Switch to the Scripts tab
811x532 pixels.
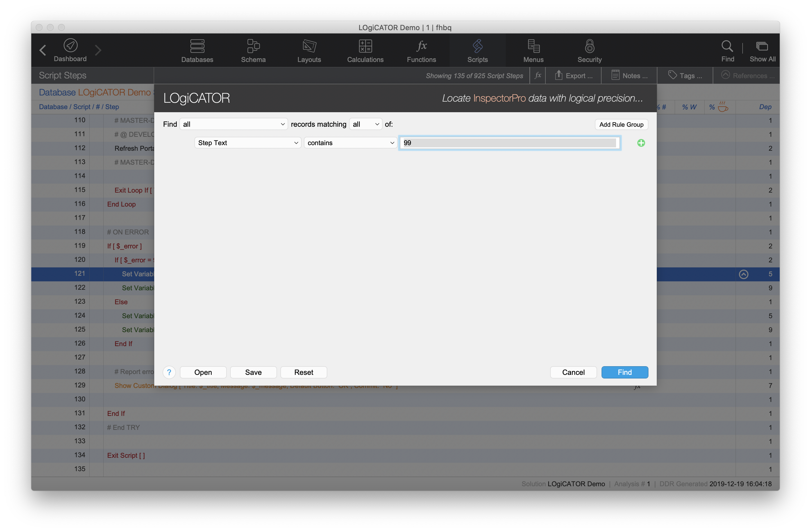477,51
